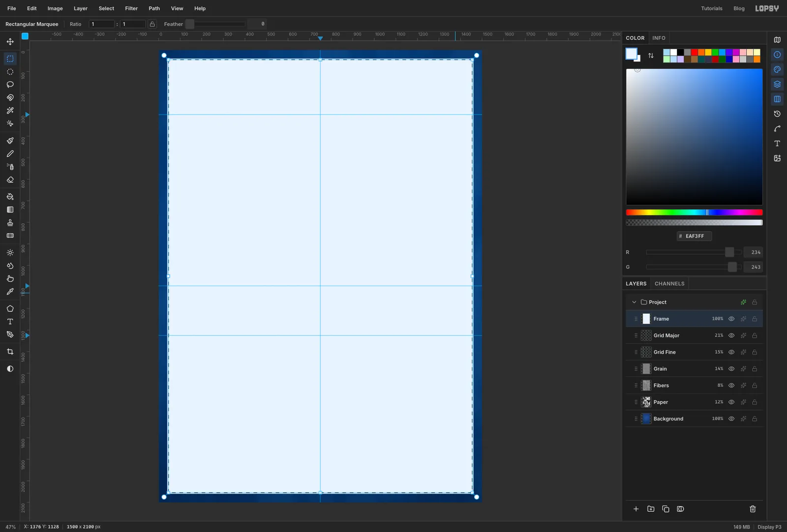Select the Pencil tool
This screenshot has width=787, height=532.
10,154
